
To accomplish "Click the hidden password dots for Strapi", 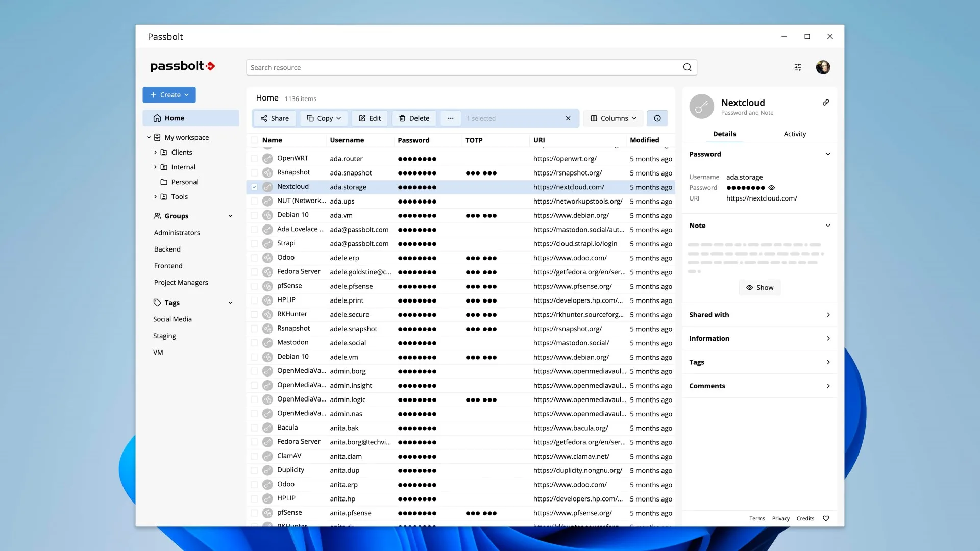I will tap(417, 244).
